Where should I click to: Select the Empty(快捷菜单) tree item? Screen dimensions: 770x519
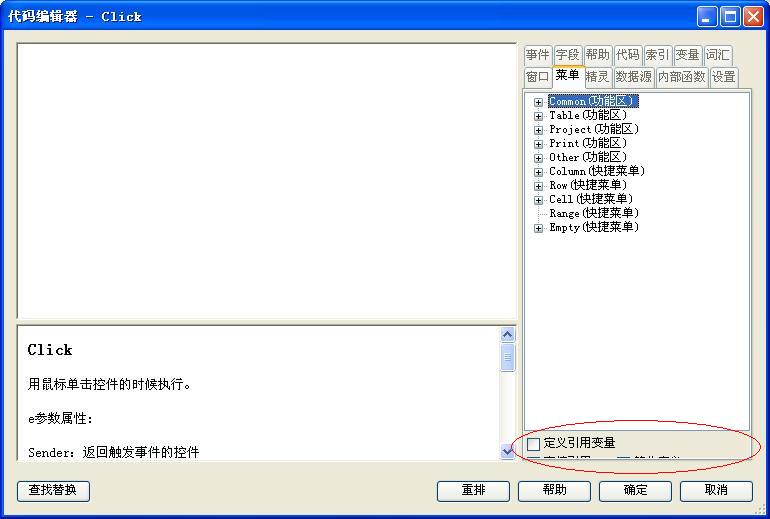click(x=593, y=227)
